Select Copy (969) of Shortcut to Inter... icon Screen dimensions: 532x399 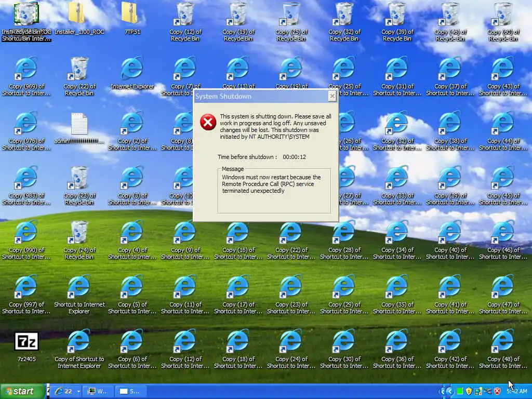26,77
